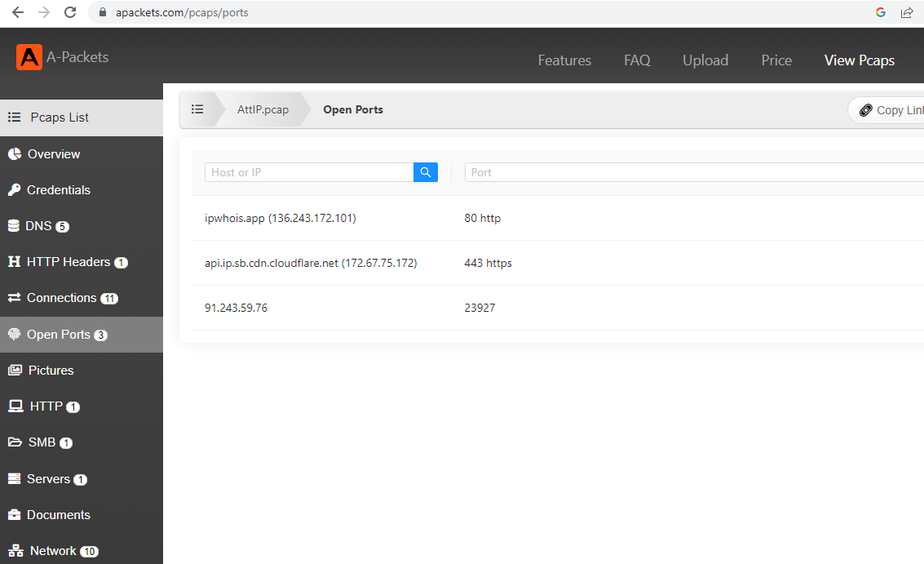Click the SMB count badge
Image resolution: width=924 pixels, height=564 pixels.
click(66, 443)
